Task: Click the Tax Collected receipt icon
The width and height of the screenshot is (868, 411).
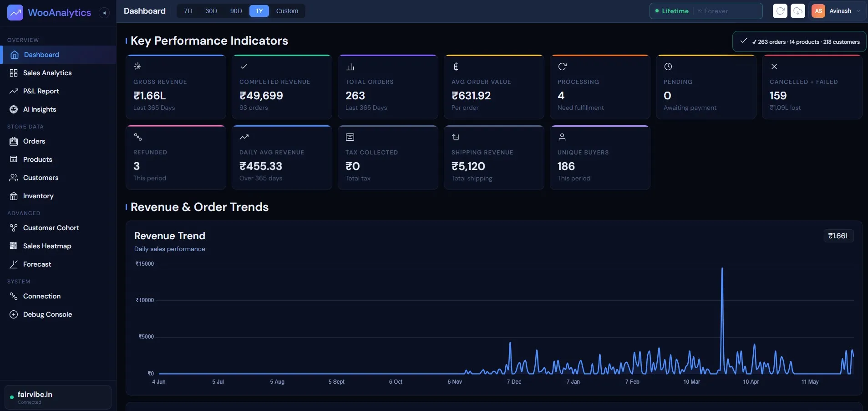Action: 350,137
